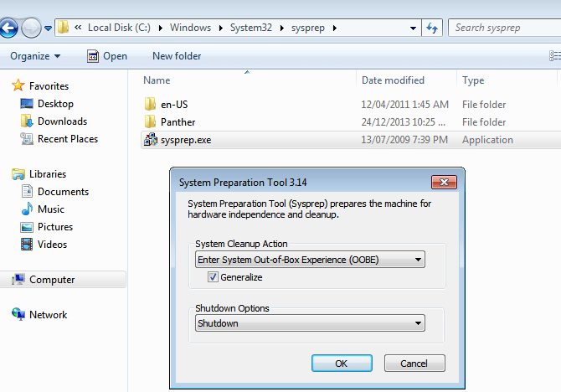Click the Network icon in sidebar
Viewport: 561px width, 392px height.
coord(18,315)
